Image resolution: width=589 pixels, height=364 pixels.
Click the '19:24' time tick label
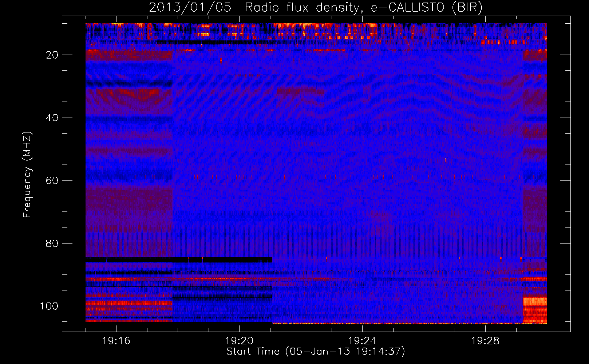362,341
